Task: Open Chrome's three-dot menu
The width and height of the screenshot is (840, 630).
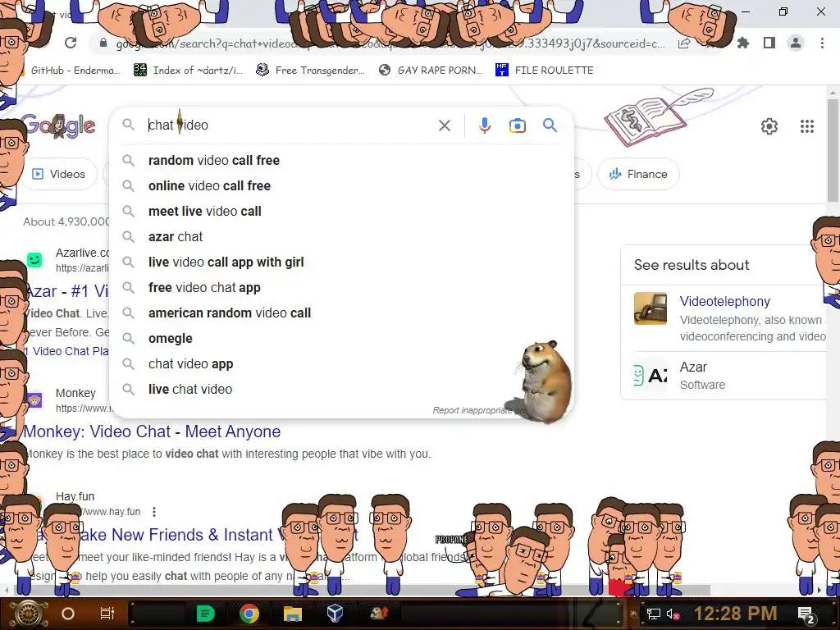Action: tap(822, 43)
